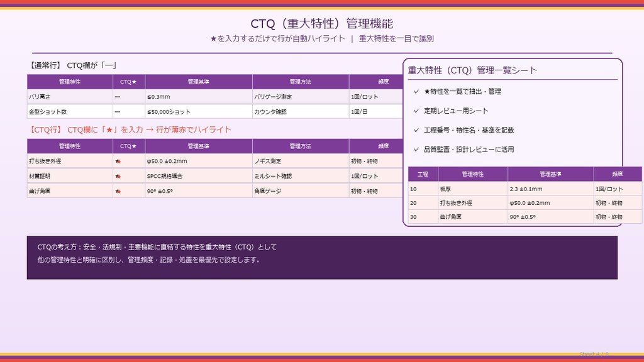Click the checkmark beside 品質監査・設計レビューに活用
Screen dimensions: 644x362
click(x=416, y=150)
